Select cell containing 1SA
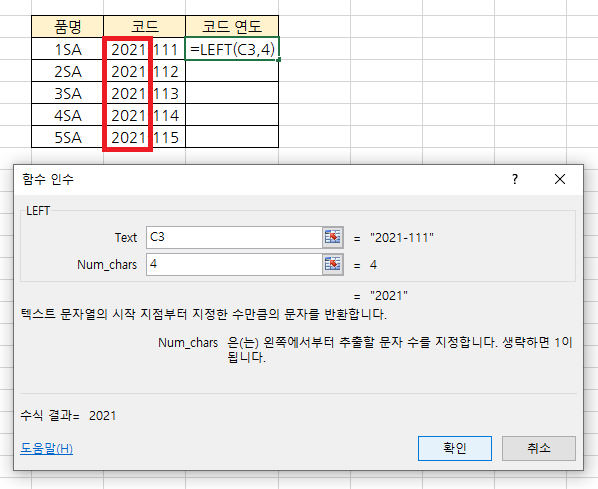This screenshot has height=489, width=598. (68, 49)
